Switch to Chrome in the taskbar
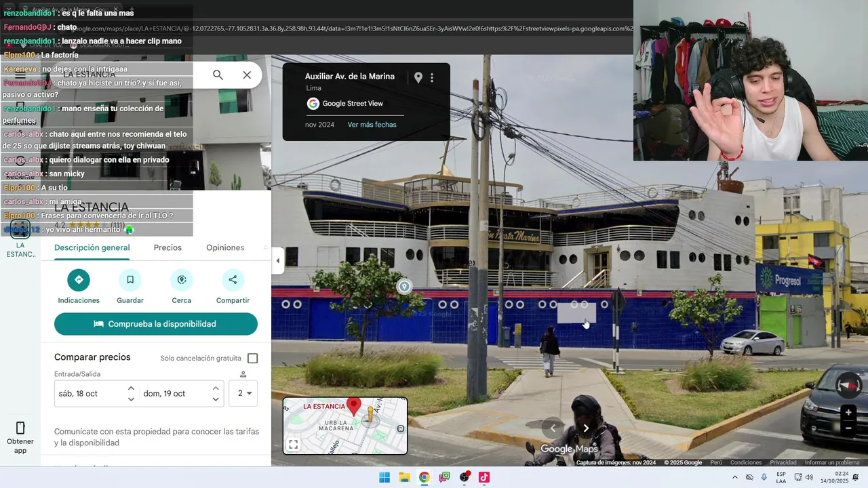868x488 pixels. coord(424,477)
